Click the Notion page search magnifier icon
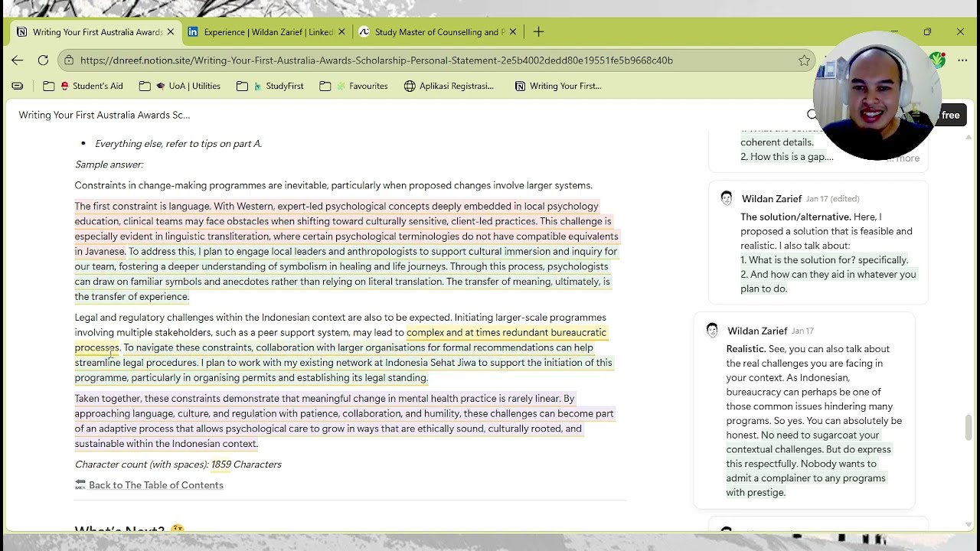Image resolution: width=980 pixels, height=551 pixels. click(x=812, y=115)
